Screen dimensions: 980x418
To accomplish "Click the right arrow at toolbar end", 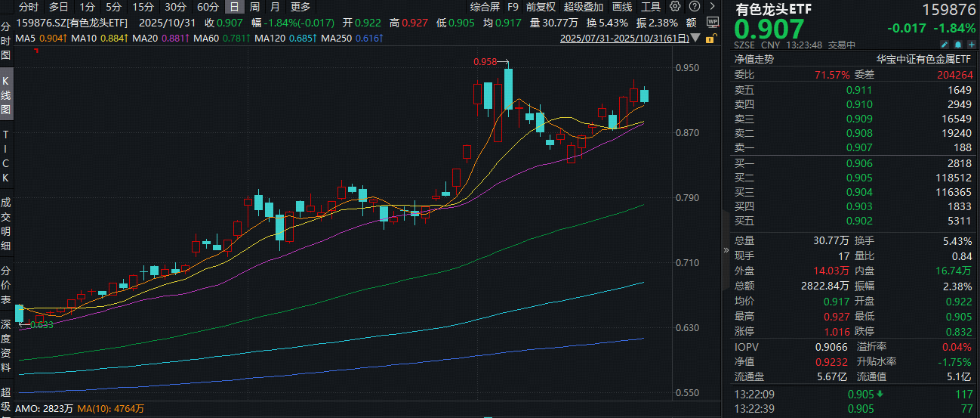I will pyautogui.click(x=711, y=7).
